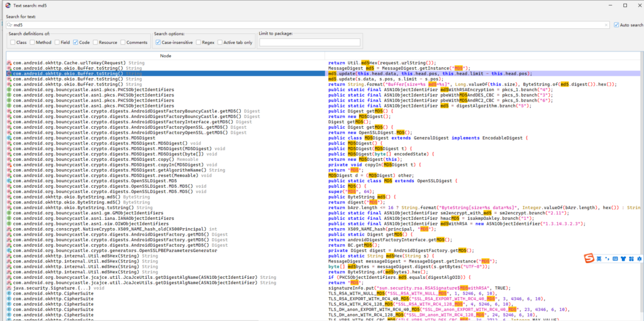Screen dimensions: 644x321
Task: Turn on the Regex option
Action: (x=198, y=43)
